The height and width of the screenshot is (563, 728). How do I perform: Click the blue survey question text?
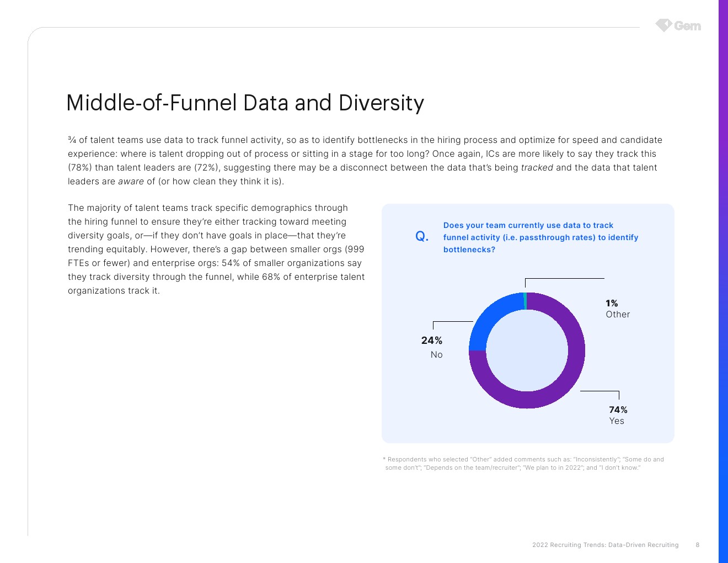540,237
